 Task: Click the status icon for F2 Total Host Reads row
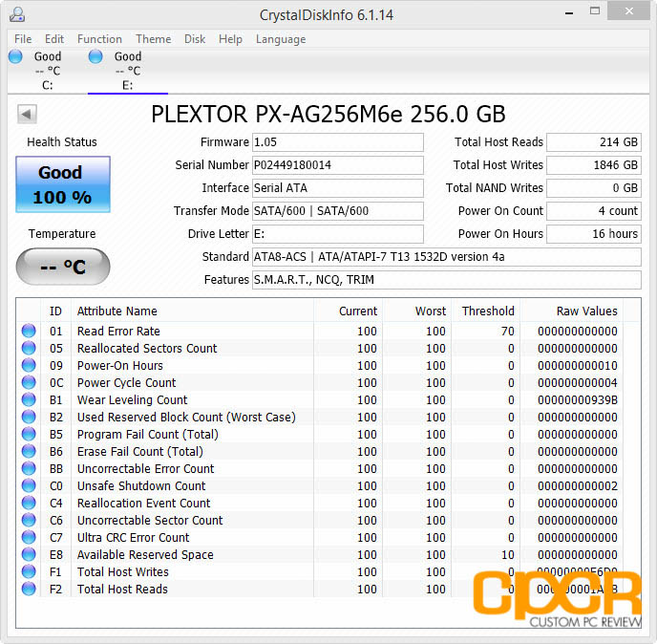(x=29, y=589)
